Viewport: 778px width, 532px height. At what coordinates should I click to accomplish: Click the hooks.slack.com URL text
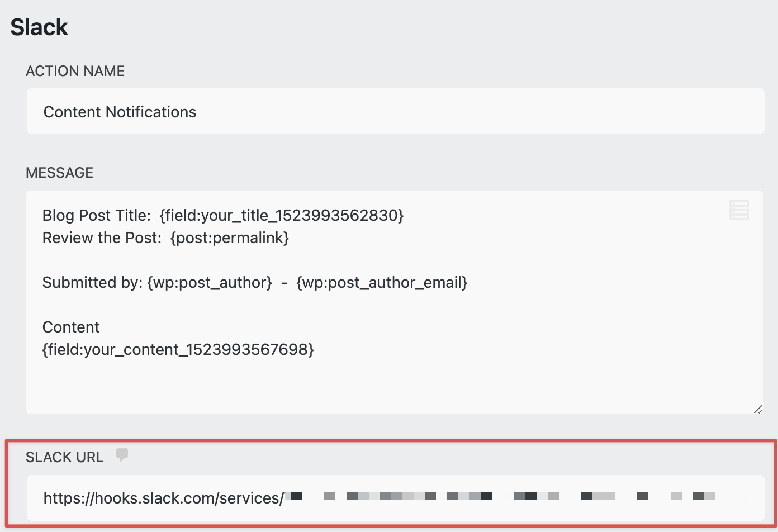click(x=163, y=498)
